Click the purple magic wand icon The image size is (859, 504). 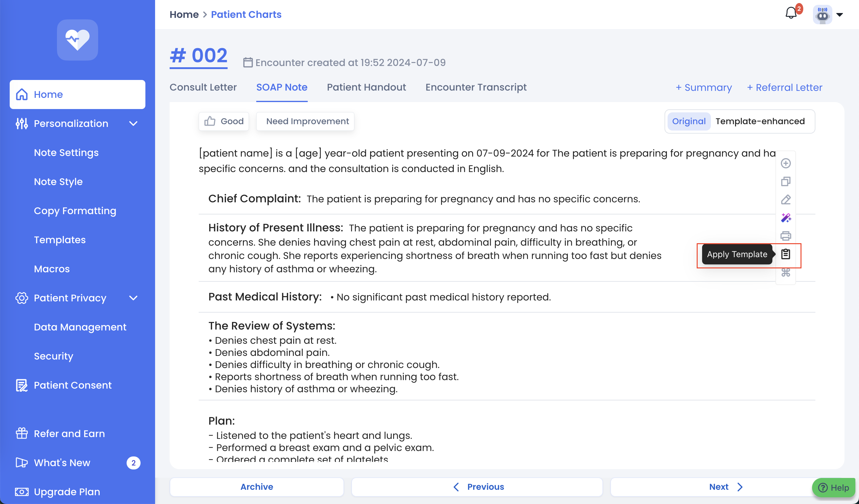[x=785, y=218]
